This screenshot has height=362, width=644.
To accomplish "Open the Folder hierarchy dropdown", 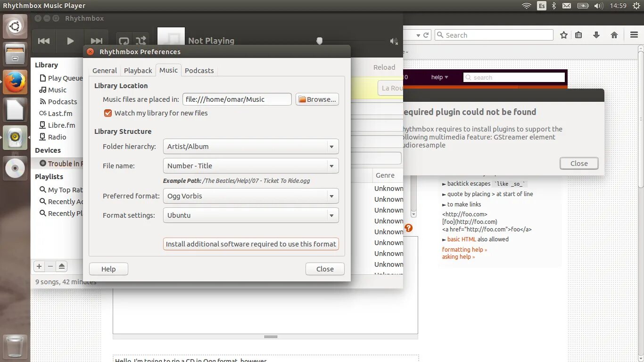I will [x=251, y=147].
